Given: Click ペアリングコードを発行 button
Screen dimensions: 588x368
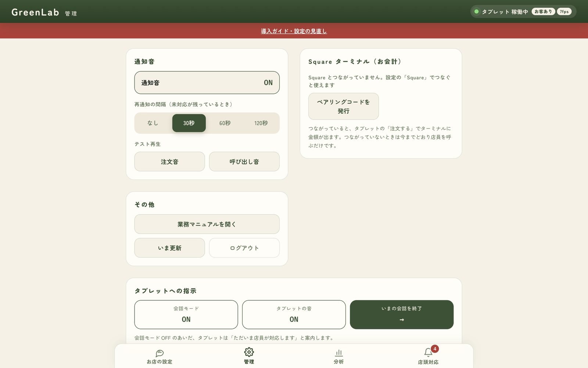Looking at the screenshot, I should click(x=344, y=106).
